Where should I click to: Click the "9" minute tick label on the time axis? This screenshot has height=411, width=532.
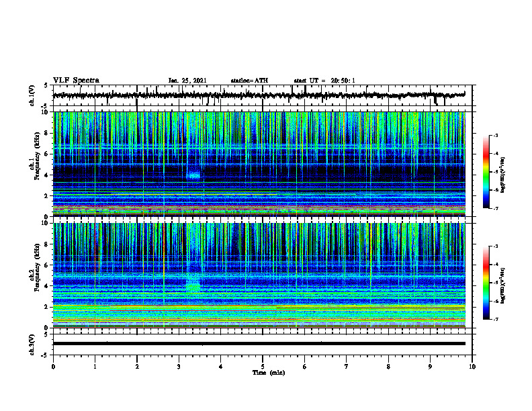point(430,367)
